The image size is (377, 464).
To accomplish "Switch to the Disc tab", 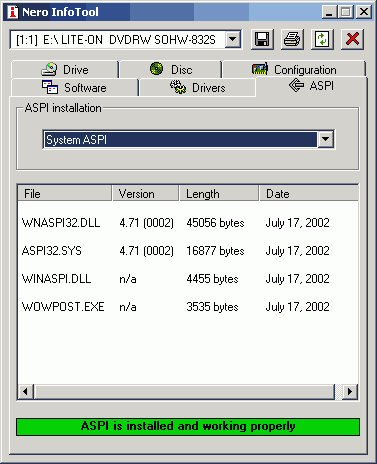I will click(171, 70).
